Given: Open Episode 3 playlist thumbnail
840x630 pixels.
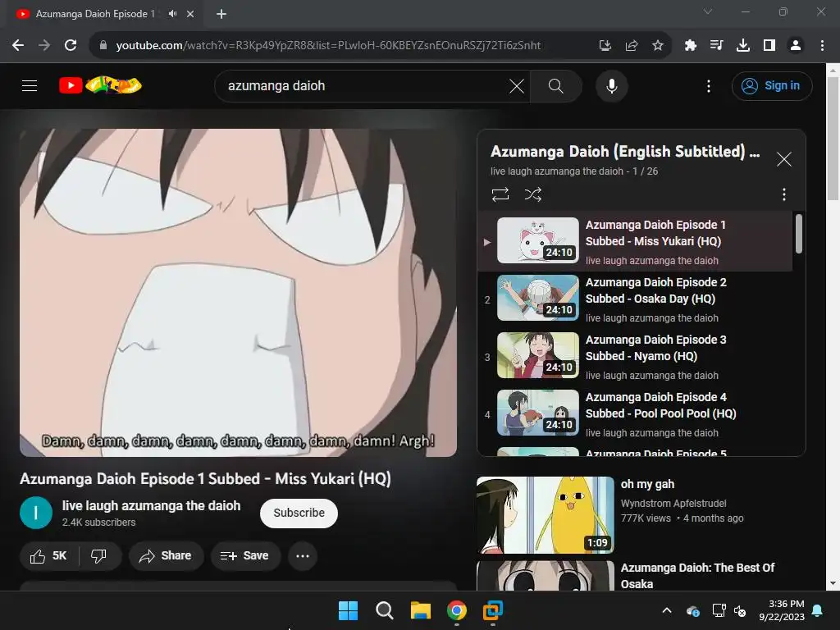Looking at the screenshot, I should [538, 355].
